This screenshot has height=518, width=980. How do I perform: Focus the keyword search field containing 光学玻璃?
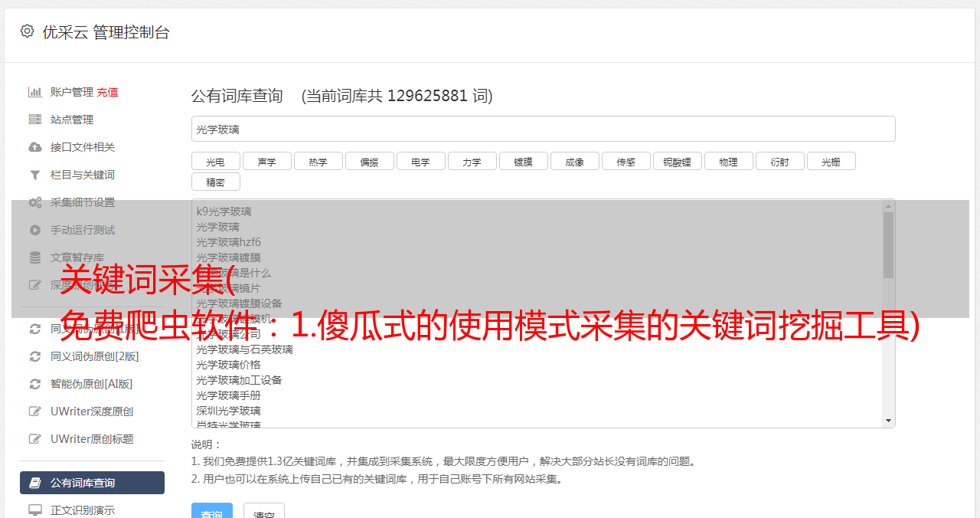click(x=543, y=129)
